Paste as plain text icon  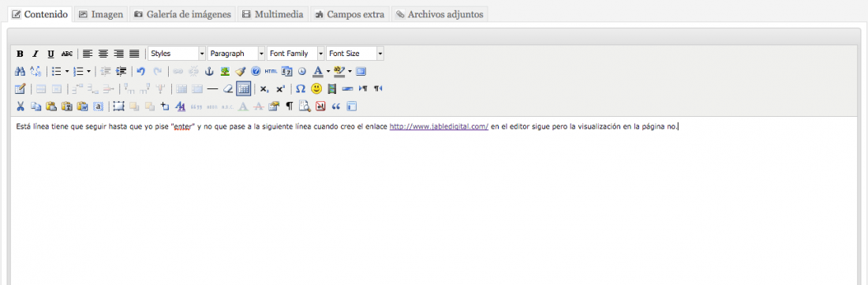click(x=67, y=107)
